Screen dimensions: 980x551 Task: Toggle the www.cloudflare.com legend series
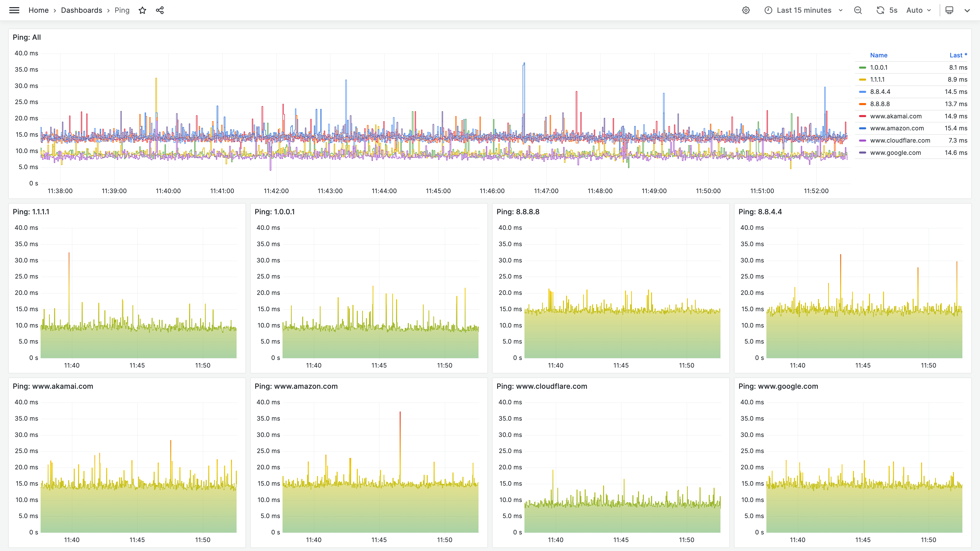[900, 140]
